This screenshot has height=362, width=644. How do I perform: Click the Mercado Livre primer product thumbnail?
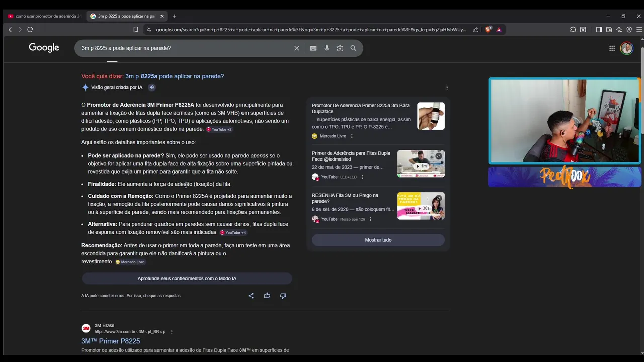tap(431, 116)
